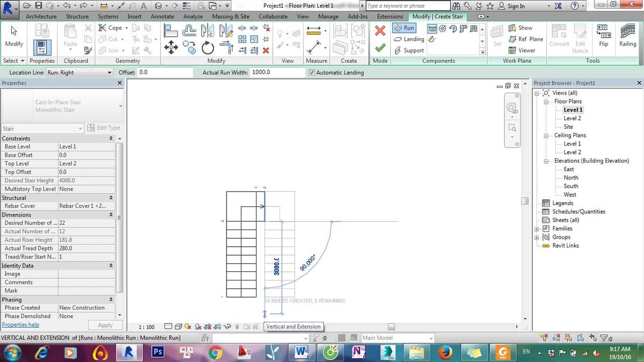Click the Railing tool
644x362 pixels.
pos(627,36)
